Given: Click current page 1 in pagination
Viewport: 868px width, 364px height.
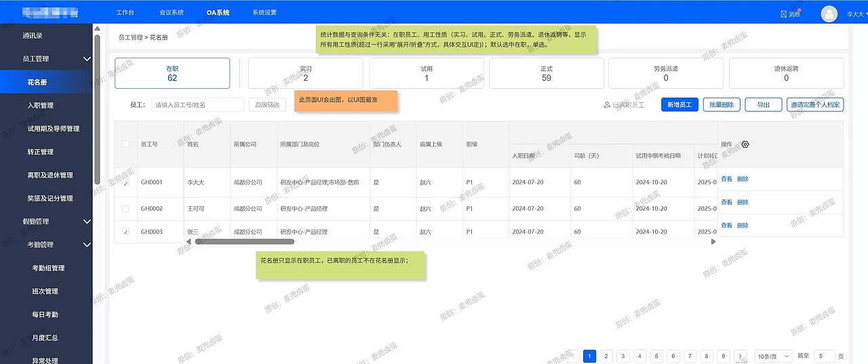Looking at the screenshot, I should [590, 356].
